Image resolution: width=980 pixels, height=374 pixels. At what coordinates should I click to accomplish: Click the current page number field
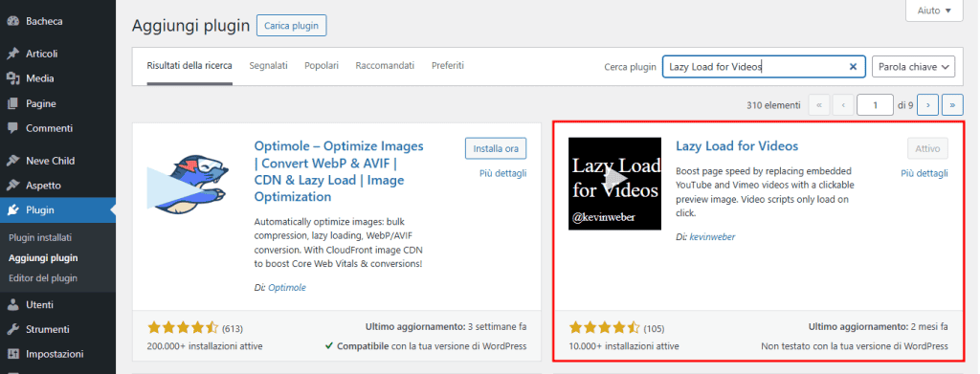coord(875,105)
